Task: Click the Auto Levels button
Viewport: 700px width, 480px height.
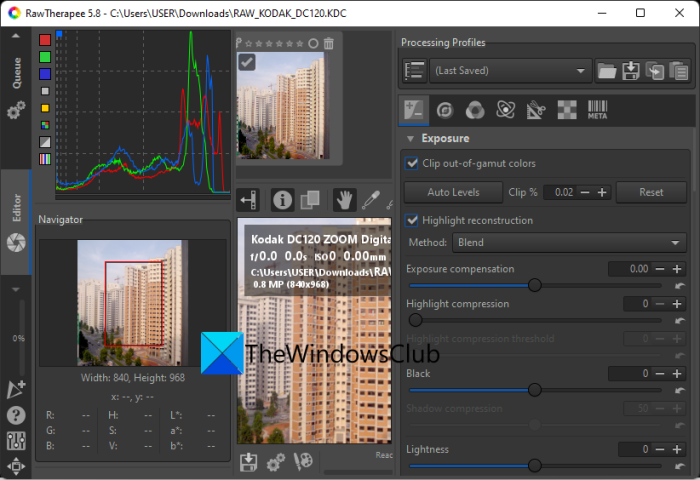Action: coord(453,192)
